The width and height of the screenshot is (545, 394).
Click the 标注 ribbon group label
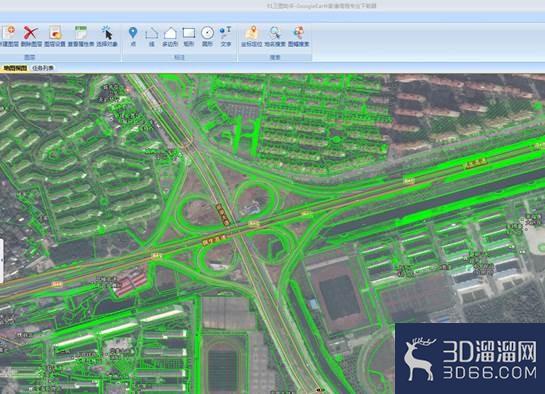coord(179,57)
